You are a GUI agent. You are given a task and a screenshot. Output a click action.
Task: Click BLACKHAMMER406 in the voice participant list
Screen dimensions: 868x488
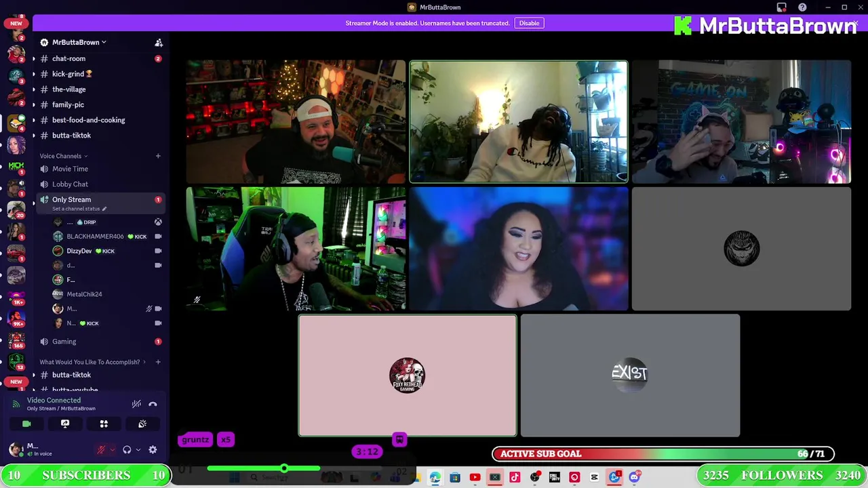click(x=95, y=237)
